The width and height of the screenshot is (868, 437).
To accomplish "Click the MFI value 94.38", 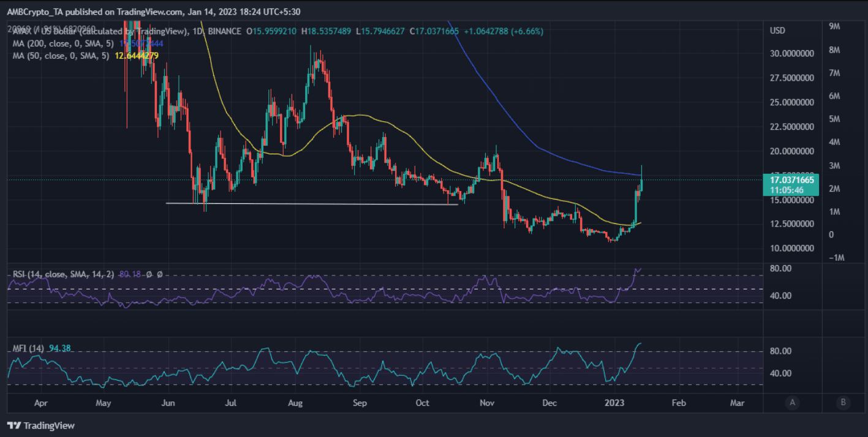I will coord(59,349).
